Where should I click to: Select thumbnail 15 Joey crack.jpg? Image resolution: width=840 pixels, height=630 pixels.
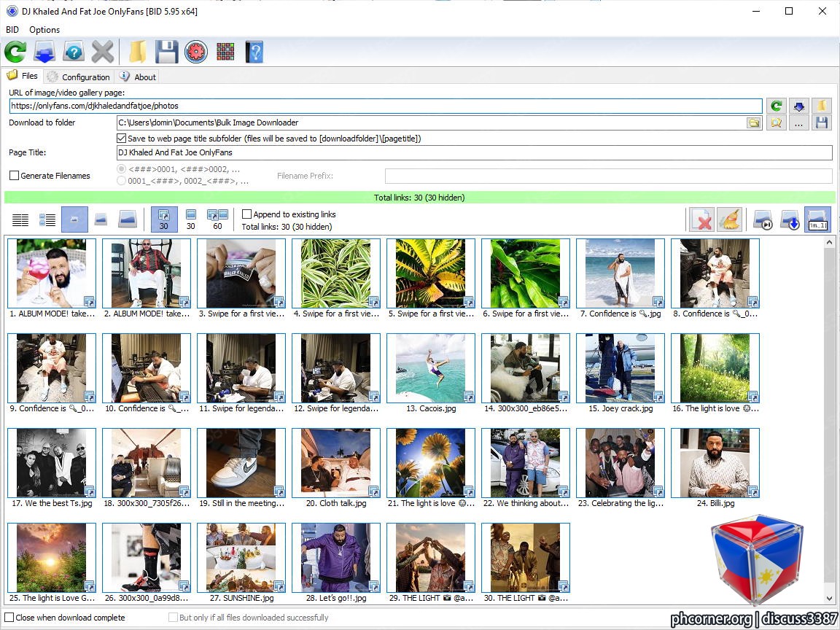coord(621,368)
